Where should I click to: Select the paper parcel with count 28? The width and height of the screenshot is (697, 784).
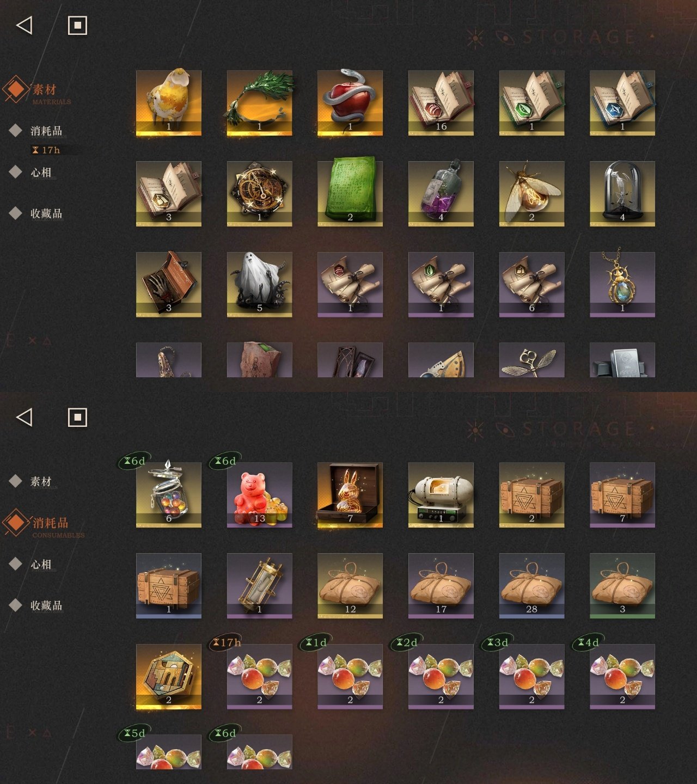[531, 586]
